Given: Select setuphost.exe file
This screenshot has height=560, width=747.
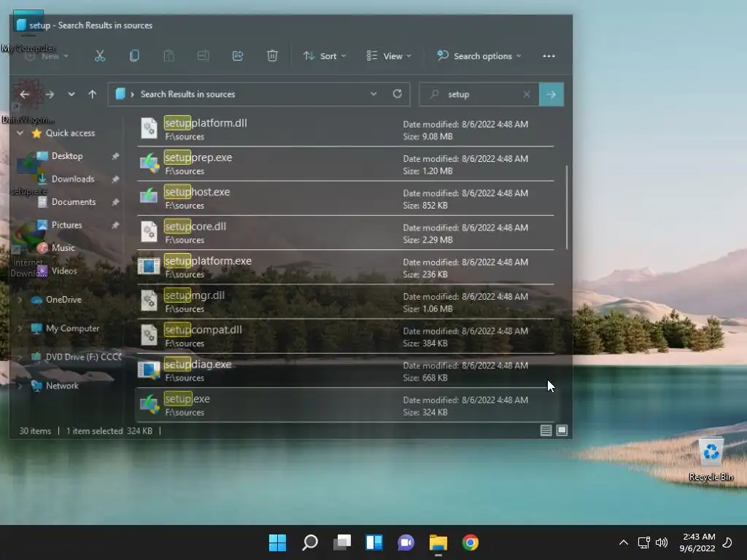Looking at the screenshot, I should click(345, 198).
